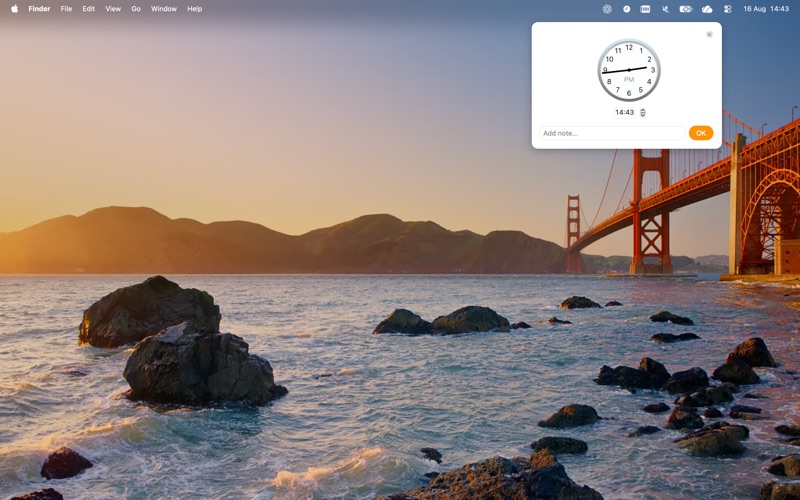Open the Finder menu
This screenshot has width=800, height=500.
[x=39, y=9]
